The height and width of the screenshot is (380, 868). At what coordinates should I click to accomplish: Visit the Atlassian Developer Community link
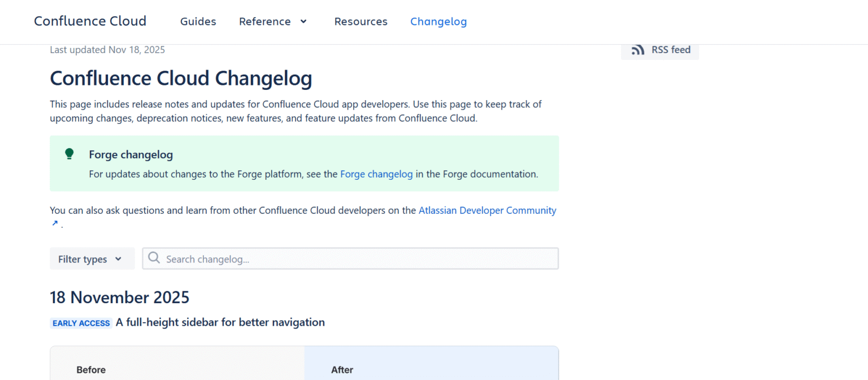pos(487,210)
